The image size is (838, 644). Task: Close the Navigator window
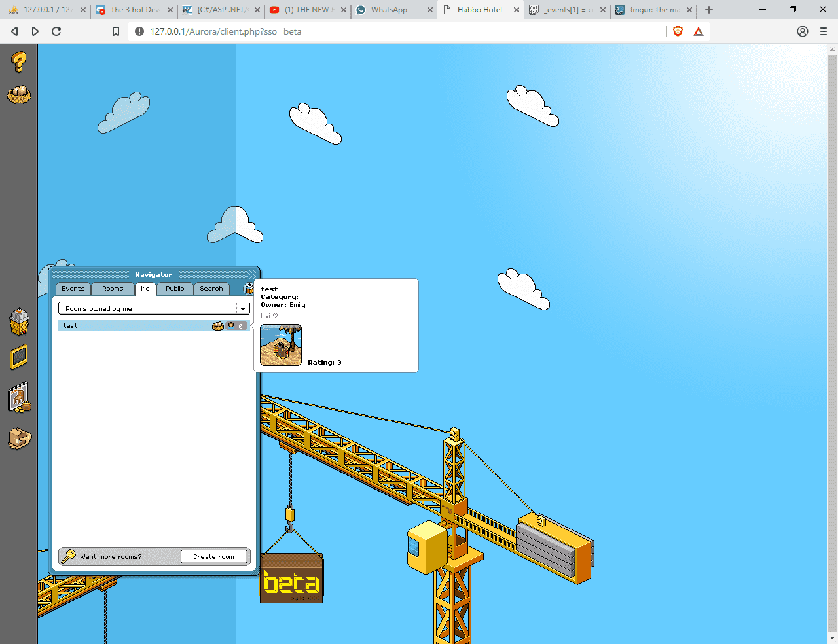tap(251, 274)
